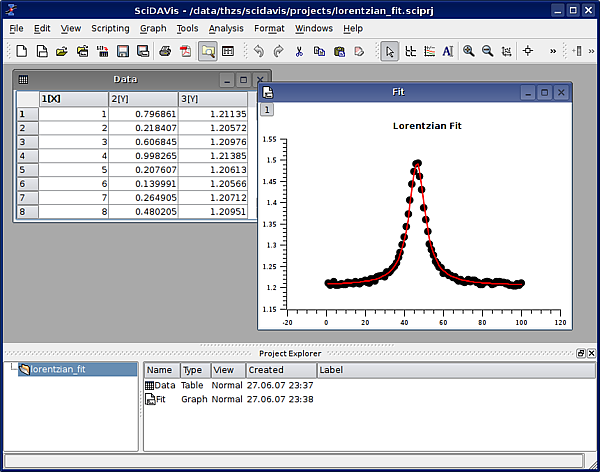600x472 pixels.
Task: Toggle the pointer selection tool
Action: [390, 51]
